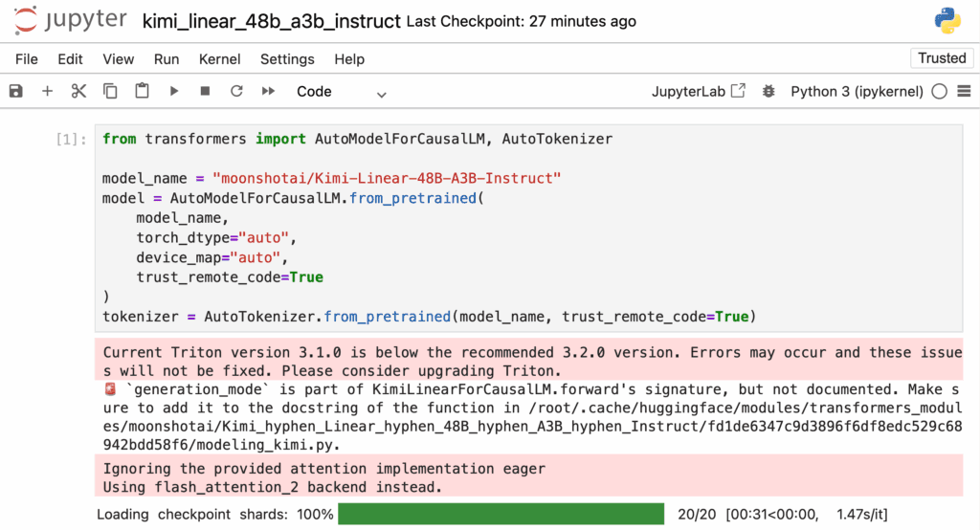The width and height of the screenshot is (980, 530).
Task: Click the Jupyter logo to go home
Action: click(72, 21)
